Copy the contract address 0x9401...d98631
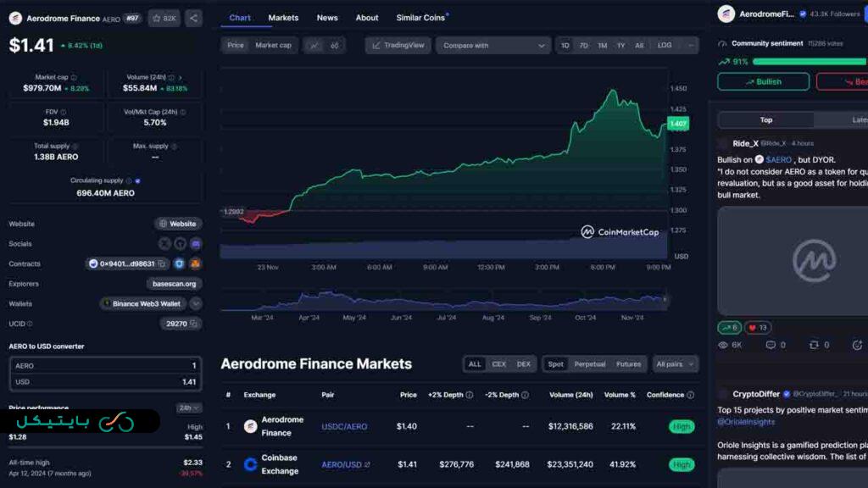Screen dimensions: 868x488 click(162, 264)
